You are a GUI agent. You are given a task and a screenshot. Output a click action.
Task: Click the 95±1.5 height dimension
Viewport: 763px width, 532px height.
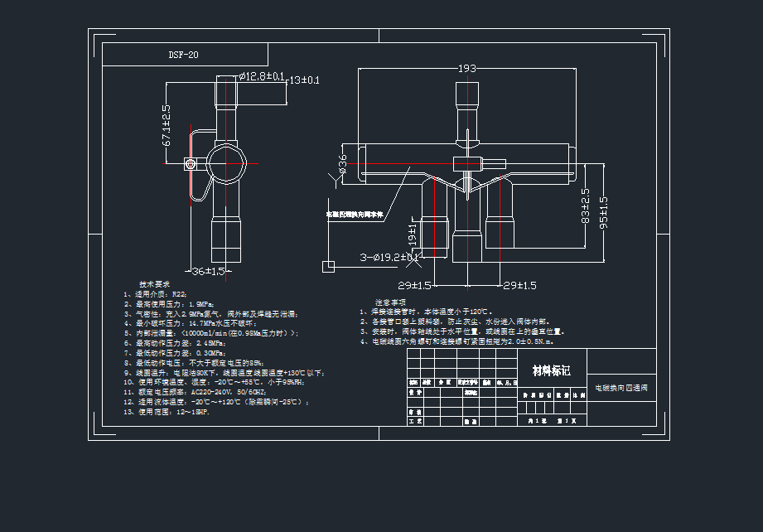pyautogui.click(x=603, y=213)
